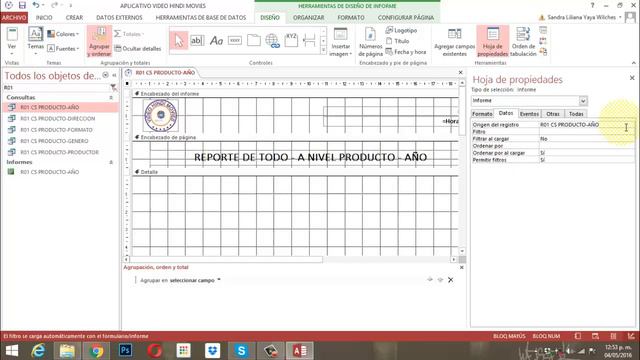Insert a hyperlink control with globe icon
This screenshot has width=640, height=360.
click(x=272, y=40)
